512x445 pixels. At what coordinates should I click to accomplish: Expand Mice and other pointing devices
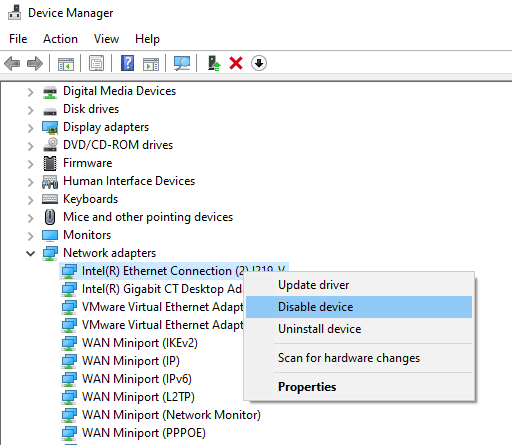coord(30,218)
